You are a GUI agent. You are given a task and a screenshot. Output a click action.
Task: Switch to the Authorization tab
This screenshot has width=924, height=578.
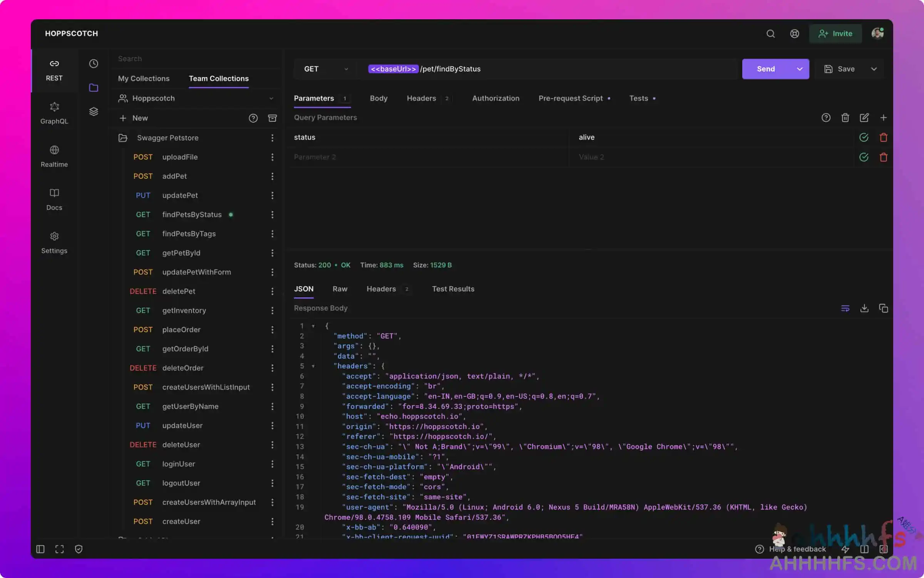tap(495, 98)
